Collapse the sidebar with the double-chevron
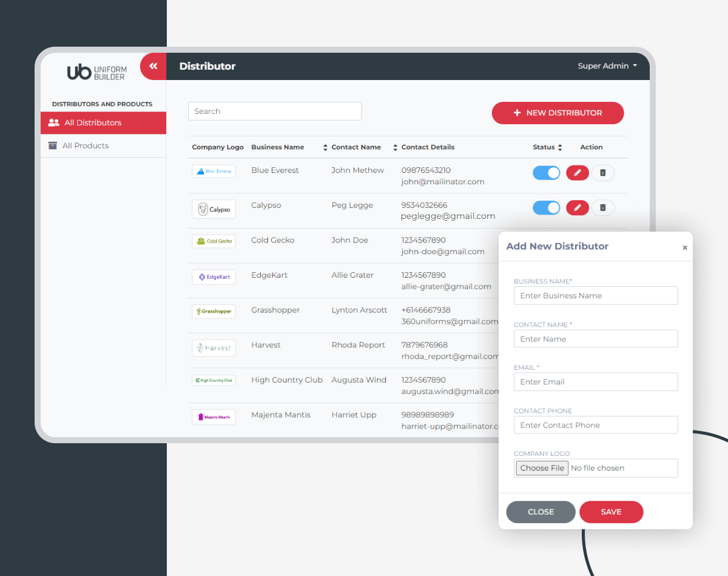This screenshot has width=728, height=576. pos(153,66)
